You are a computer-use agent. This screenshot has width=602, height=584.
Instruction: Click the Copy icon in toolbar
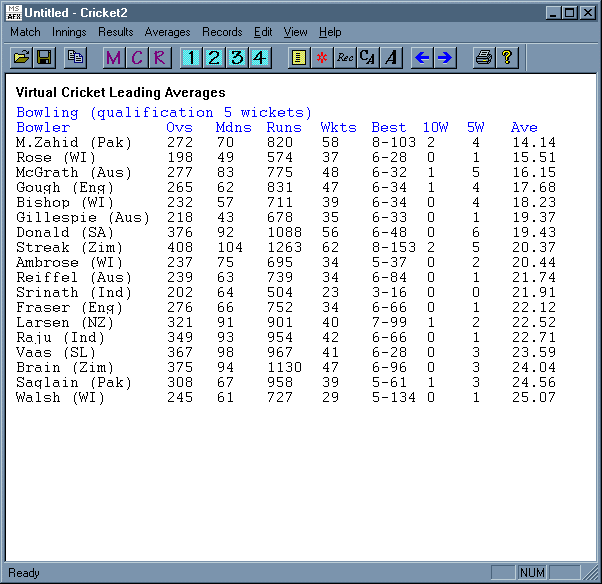[x=75, y=58]
